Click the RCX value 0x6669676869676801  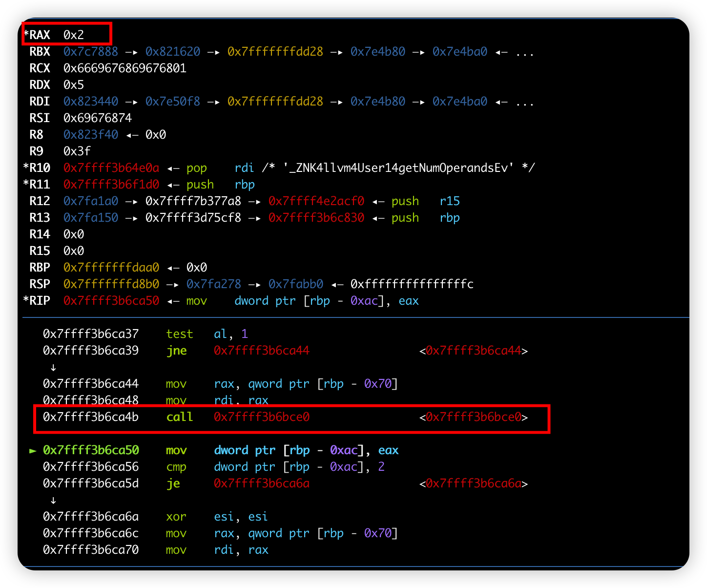[x=125, y=68]
